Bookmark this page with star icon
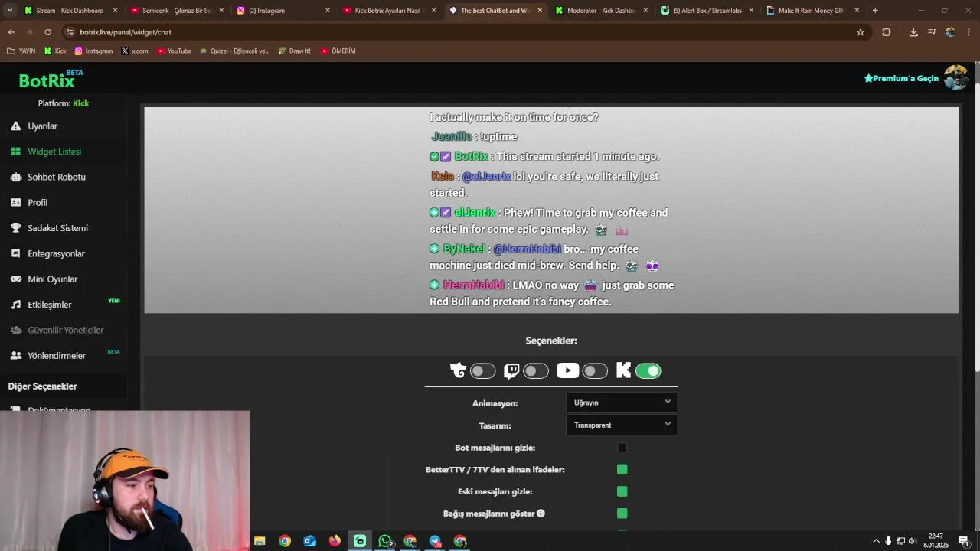The width and height of the screenshot is (980, 551). pos(861,32)
